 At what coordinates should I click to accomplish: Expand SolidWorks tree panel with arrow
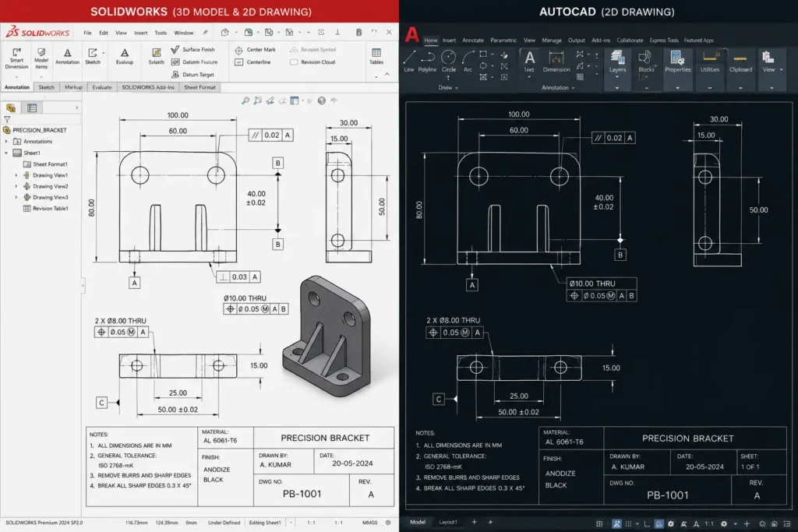(77, 107)
